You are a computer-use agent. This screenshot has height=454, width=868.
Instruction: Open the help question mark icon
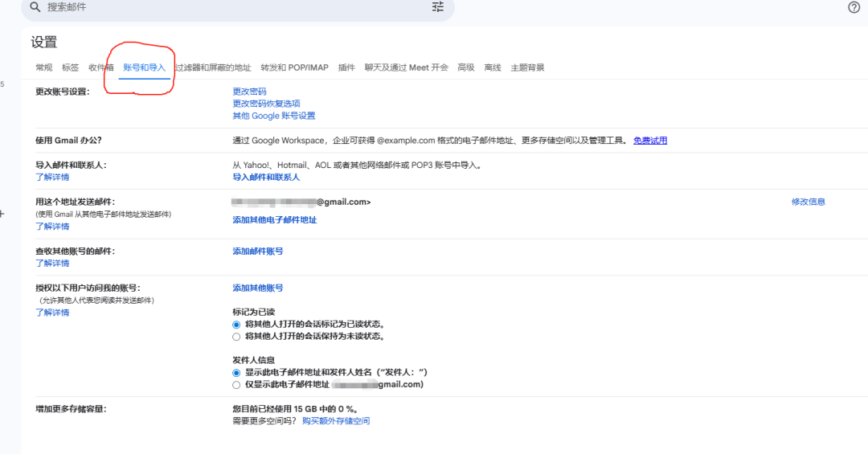pos(854,7)
